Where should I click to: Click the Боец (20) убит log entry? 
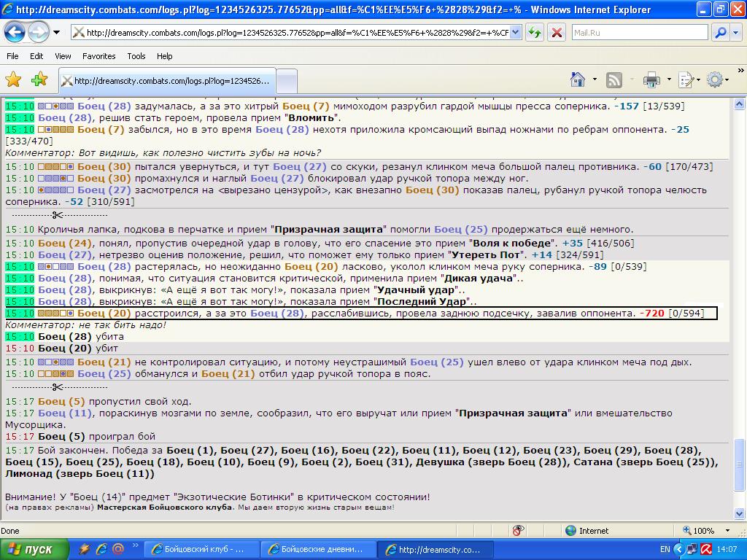[61, 348]
